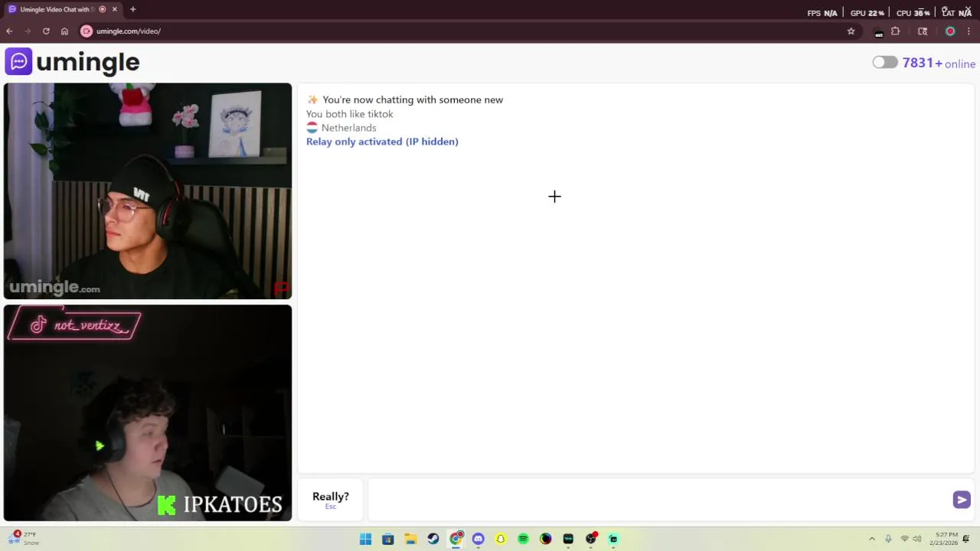Click the Netherlands flag icon
The image size is (980, 551).
(x=312, y=128)
